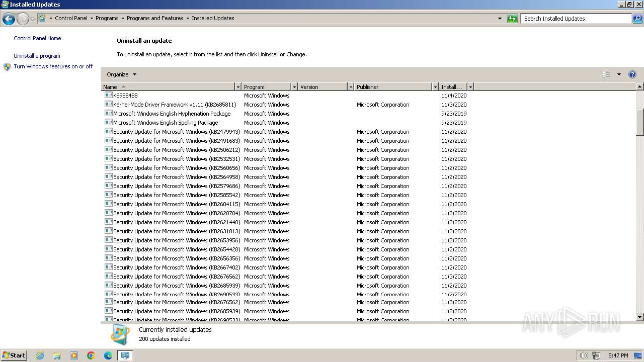Open Help with the question mark icon
This screenshot has height=362, width=644.
[632, 74]
